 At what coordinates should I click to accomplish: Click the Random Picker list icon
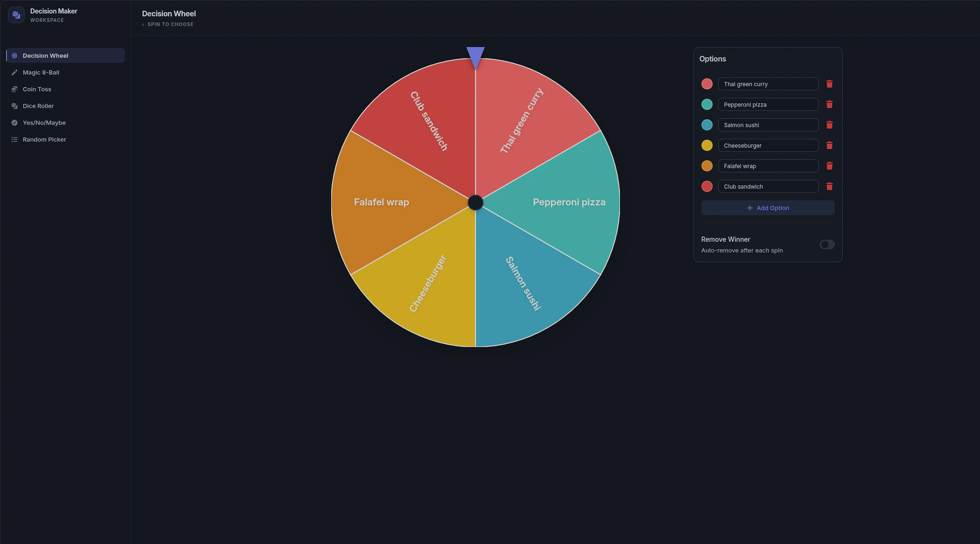coord(15,140)
